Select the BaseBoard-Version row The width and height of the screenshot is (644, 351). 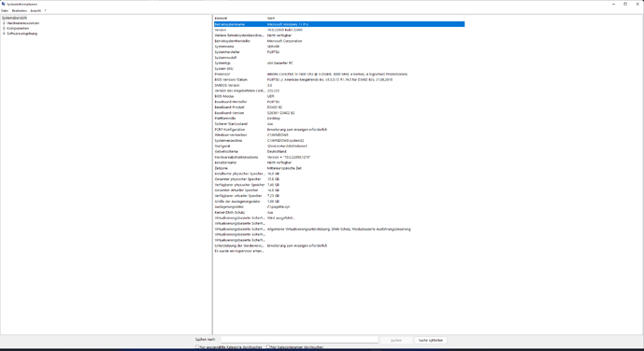pos(339,113)
